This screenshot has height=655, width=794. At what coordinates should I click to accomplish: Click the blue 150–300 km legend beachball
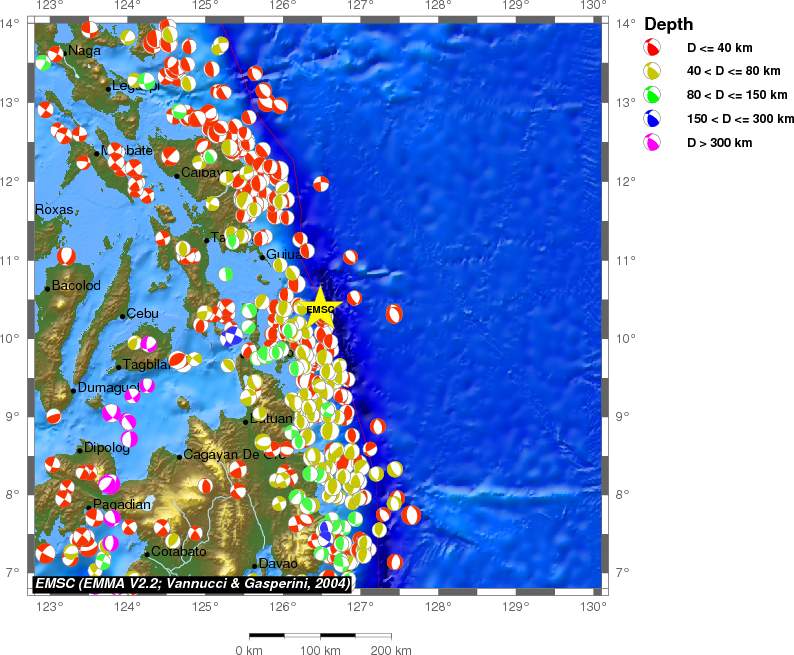(x=653, y=120)
